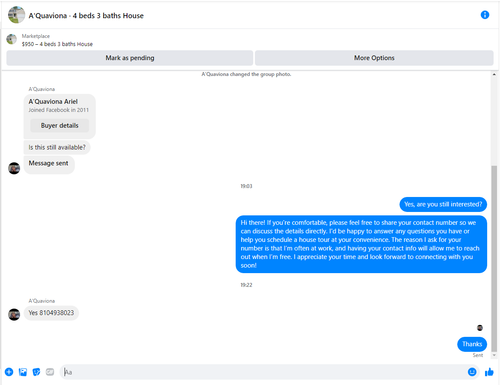Select 'Yes, are you still interested?' message

(x=443, y=204)
